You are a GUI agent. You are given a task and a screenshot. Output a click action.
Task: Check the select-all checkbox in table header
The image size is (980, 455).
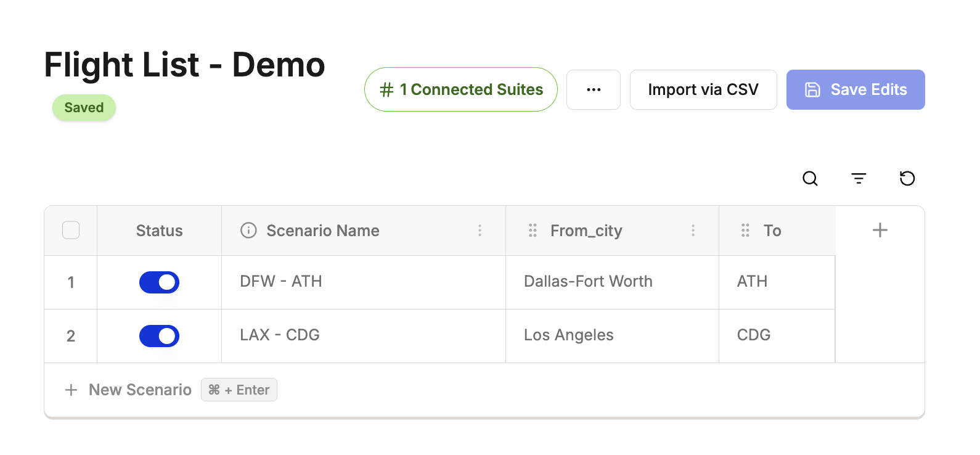71,231
